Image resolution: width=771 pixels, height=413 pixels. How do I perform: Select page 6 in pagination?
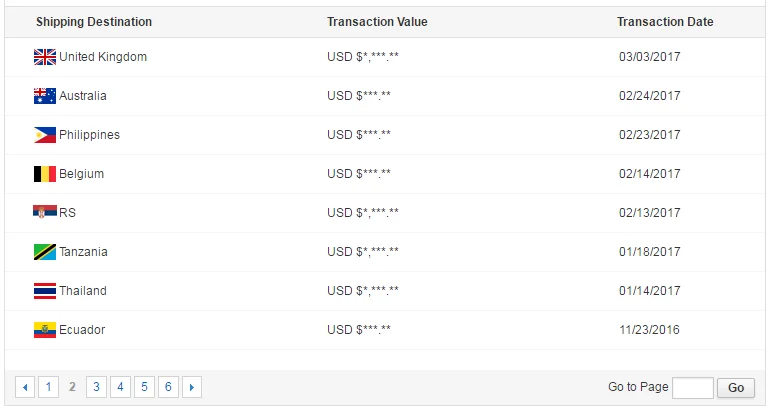pyautogui.click(x=168, y=387)
